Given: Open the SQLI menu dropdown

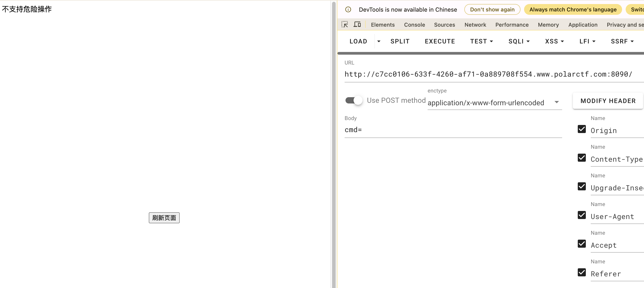Looking at the screenshot, I should tap(519, 41).
